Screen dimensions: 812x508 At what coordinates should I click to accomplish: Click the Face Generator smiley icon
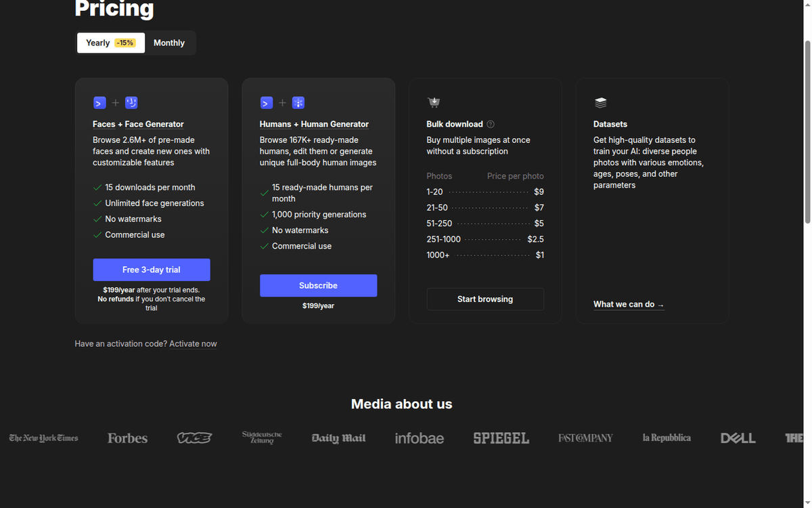(x=131, y=103)
